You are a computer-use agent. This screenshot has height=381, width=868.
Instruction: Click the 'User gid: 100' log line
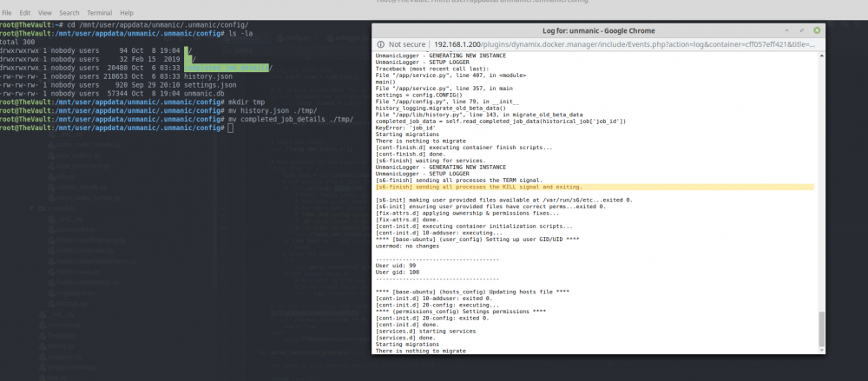[x=398, y=272]
